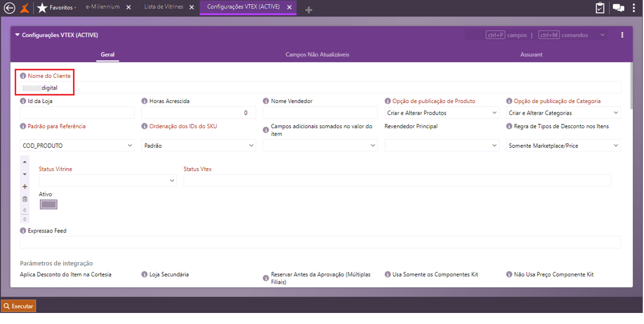This screenshot has width=644, height=324.
Task: Open the clipboard tasks icon
Action: coord(600,8)
